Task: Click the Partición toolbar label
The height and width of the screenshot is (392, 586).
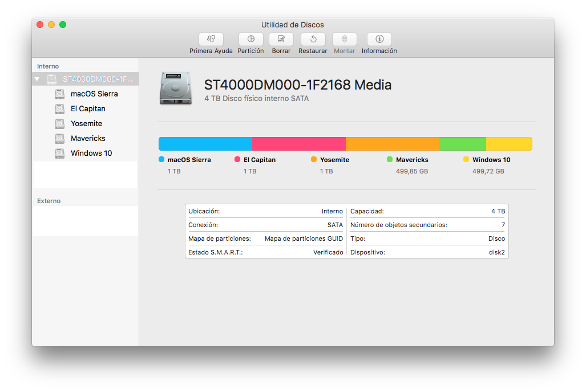Action: pyautogui.click(x=250, y=51)
